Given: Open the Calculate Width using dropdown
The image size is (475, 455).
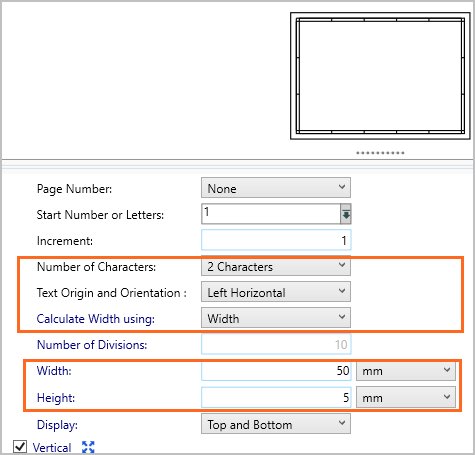Looking at the screenshot, I should click(276, 318).
